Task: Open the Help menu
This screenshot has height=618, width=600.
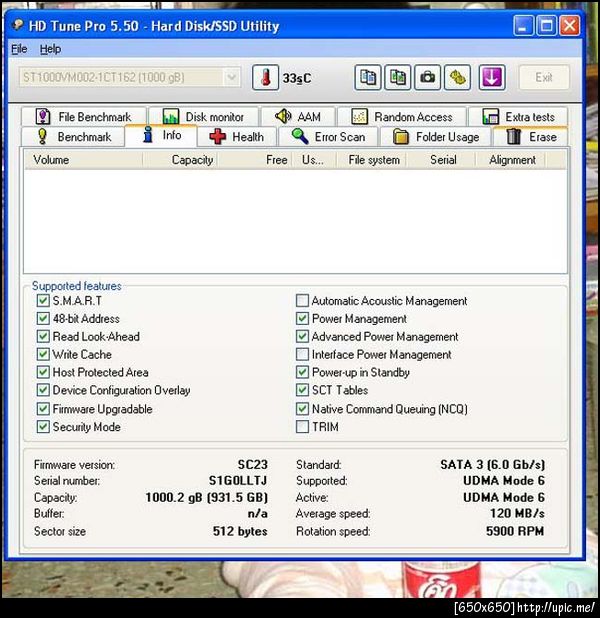Action: tap(50, 49)
